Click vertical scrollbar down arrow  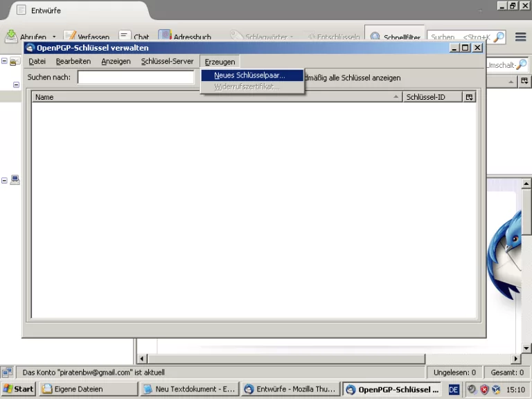pyautogui.click(x=526, y=348)
